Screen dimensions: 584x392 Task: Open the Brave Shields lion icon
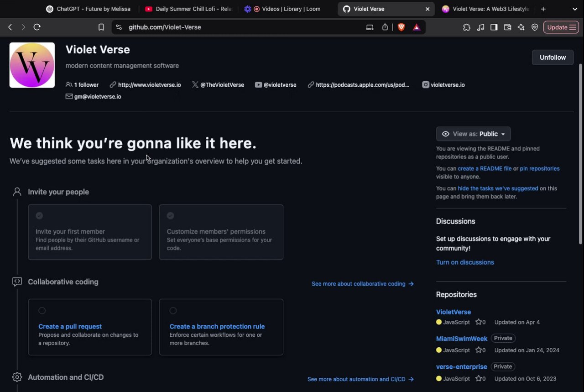(401, 27)
